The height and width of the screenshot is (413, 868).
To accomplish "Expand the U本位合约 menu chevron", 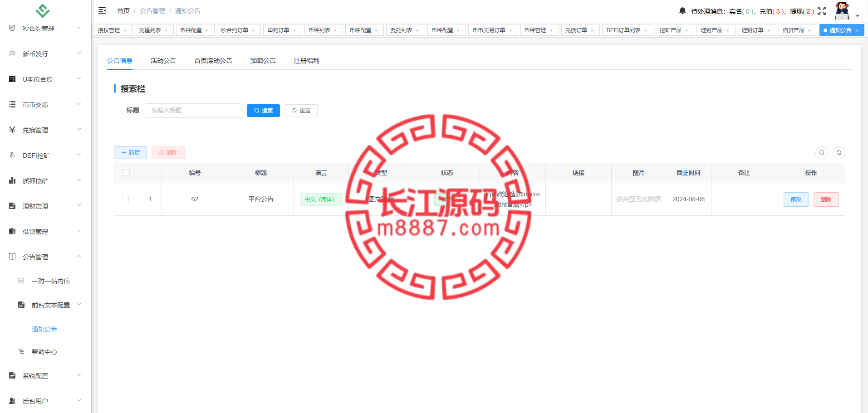I will 79,78.
